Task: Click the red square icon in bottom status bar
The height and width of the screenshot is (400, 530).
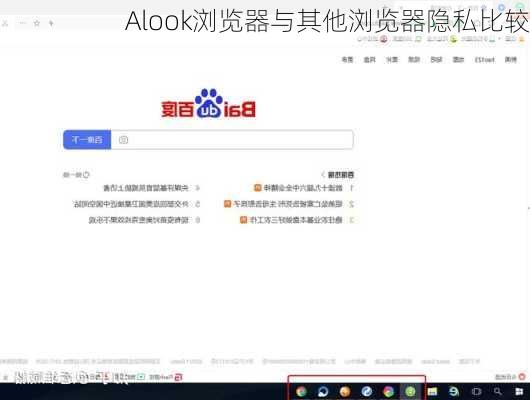Action: 178,377
